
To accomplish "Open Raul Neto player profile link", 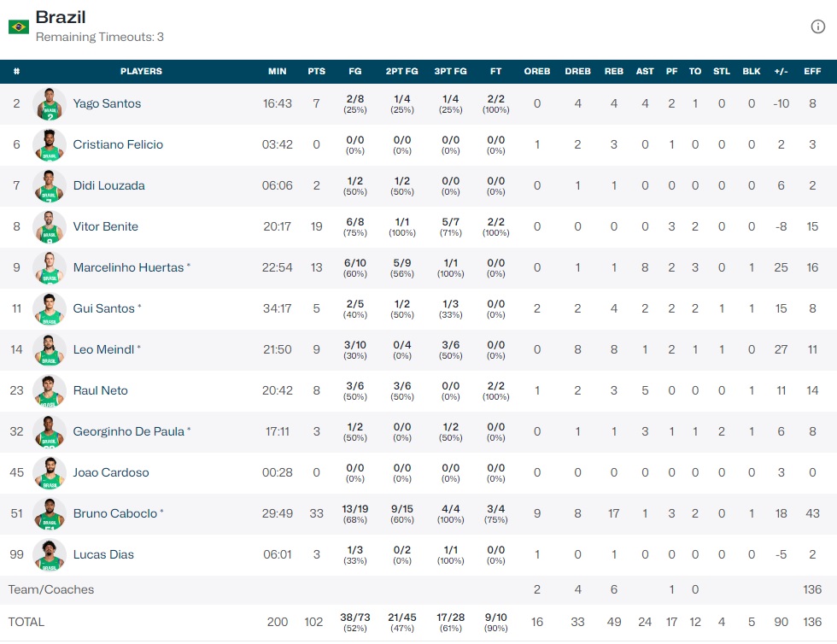I will (100, 390).
